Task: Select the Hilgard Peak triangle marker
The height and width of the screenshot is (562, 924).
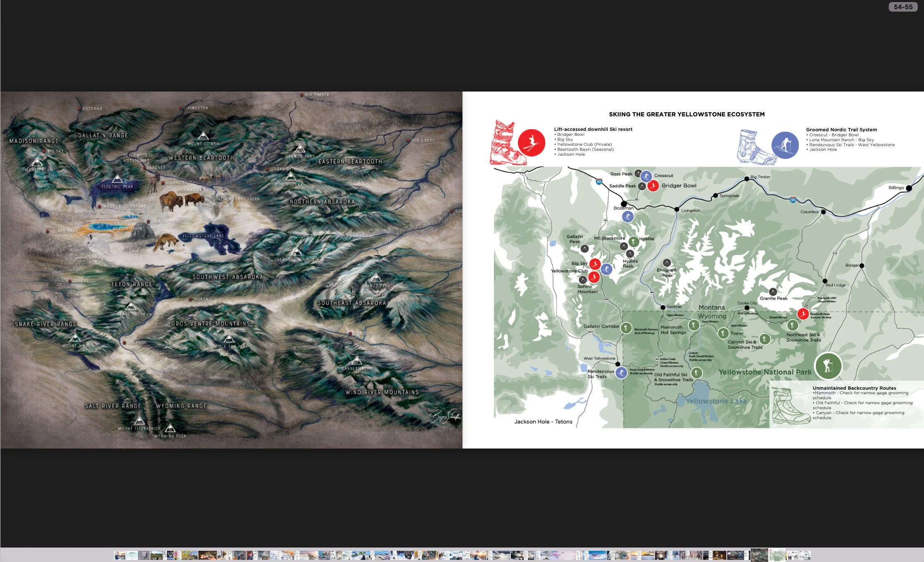Action: point(37,162)
